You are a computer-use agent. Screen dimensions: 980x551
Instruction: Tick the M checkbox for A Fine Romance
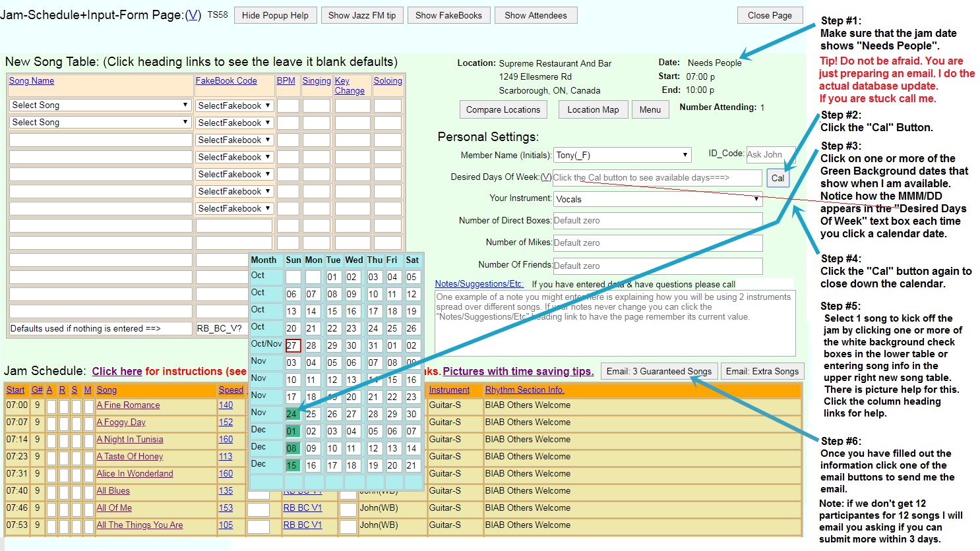pos(89,406)
